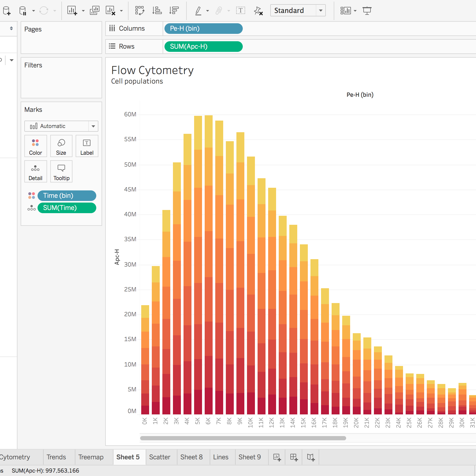Click the New Data Source icon
Screen dimensions: 476x476
[x=7, y=11]
